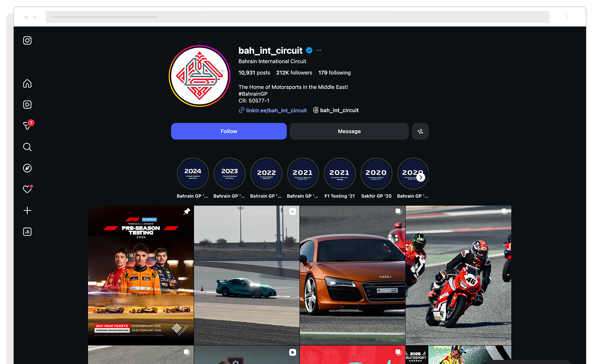Open the Bahrain GP '24 story highlight
This screenshot has width=592, height=364.
point(193,173)
